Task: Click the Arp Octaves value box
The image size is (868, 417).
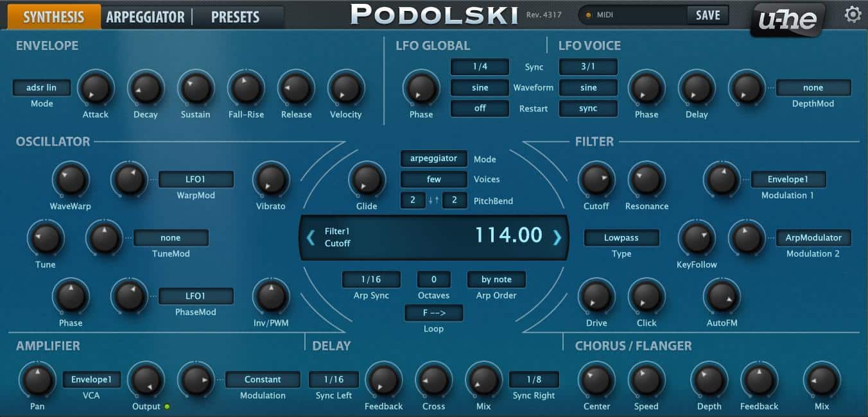Action: (x=434, y=280)
